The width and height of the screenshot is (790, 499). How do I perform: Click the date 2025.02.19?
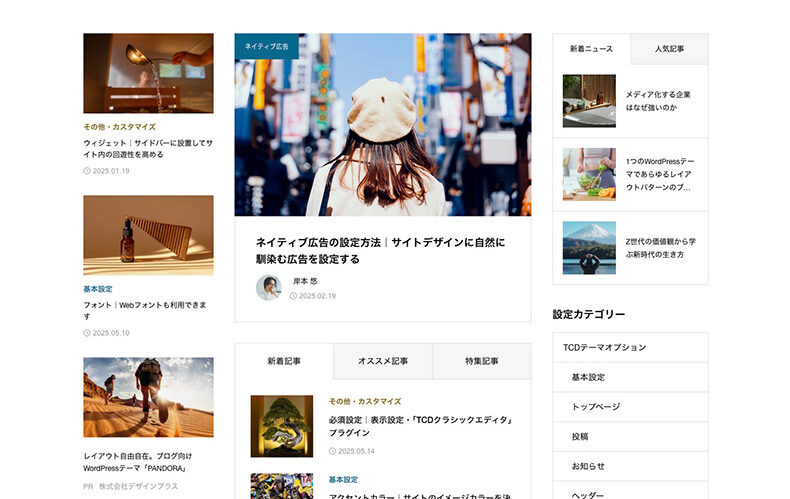coord(317,296)
